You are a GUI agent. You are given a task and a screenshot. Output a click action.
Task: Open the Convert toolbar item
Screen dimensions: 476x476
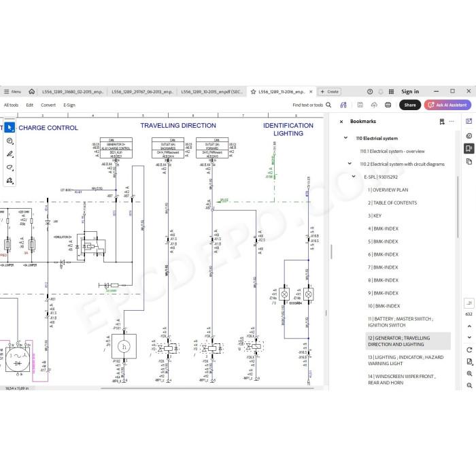point(48,105)
